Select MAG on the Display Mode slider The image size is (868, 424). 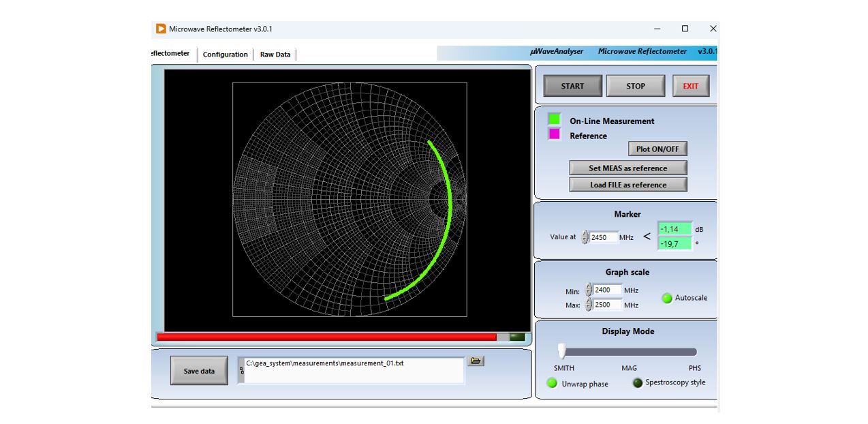click(x=629, y=368)
